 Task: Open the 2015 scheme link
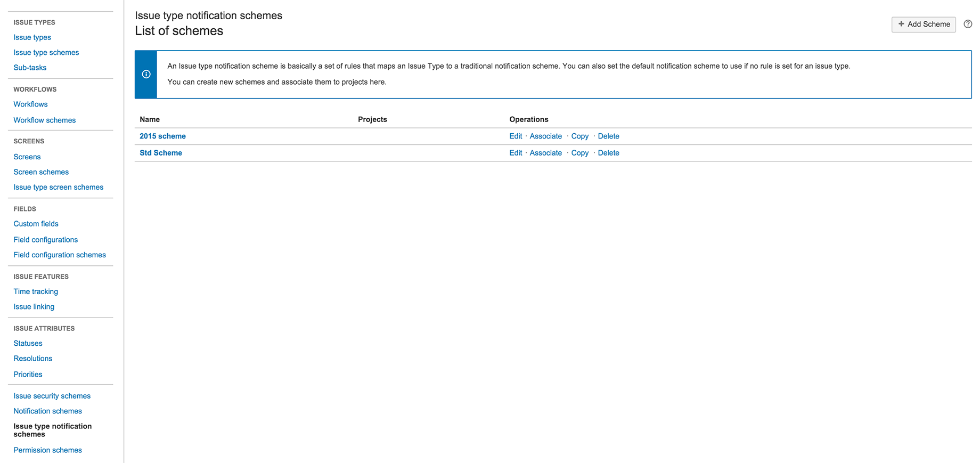(162, 136)
